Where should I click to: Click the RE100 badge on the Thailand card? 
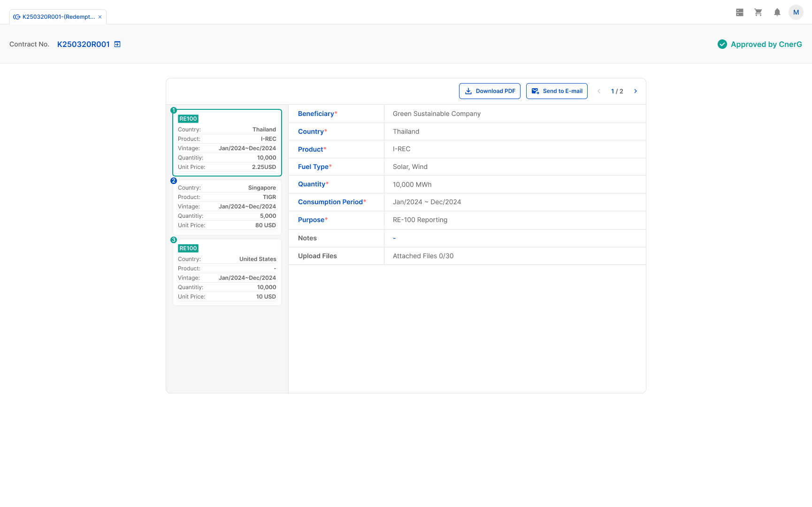(x=188, y=119)
